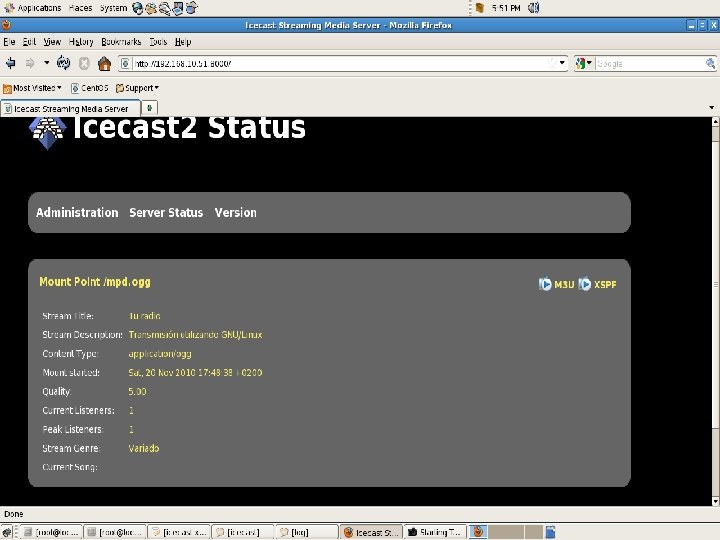The height and width of the screenshot is (540, 720).
Task: Open a new tab with the plus button
Action: (x=149, y=108)
